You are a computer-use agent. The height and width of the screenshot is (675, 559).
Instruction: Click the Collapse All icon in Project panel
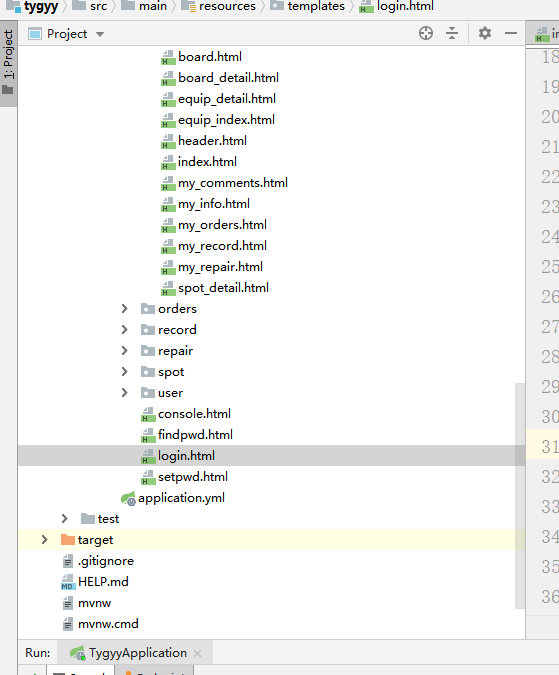452,33
